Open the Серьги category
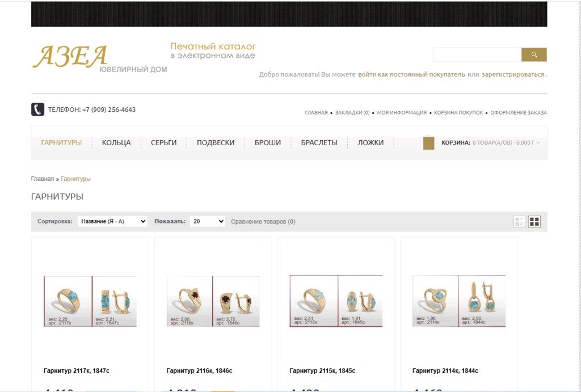 tap(163, 142)
